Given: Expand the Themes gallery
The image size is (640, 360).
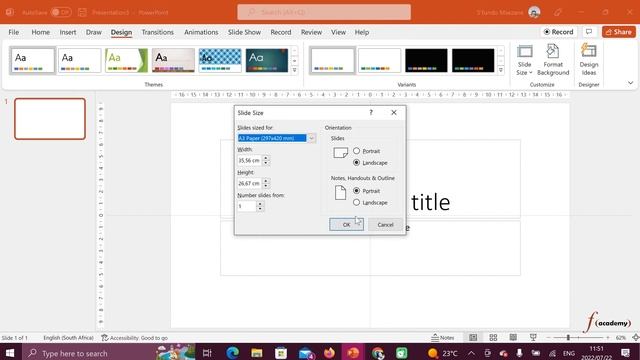Looking at the screenshot, I should coord(294,70).
